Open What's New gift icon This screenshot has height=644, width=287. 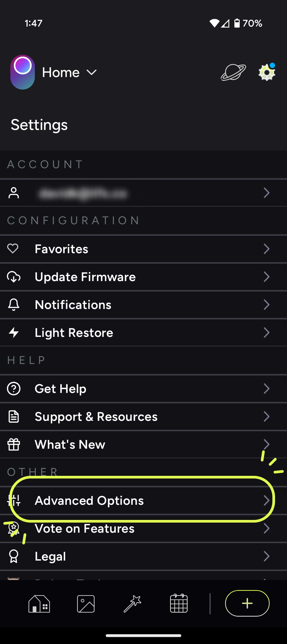[14, 444]
